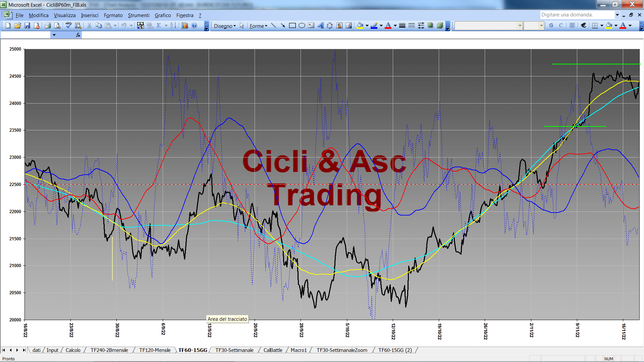Click Line Style icon in drawing toolbar
The height and width of the screenshot is (362, 644).
402,25
